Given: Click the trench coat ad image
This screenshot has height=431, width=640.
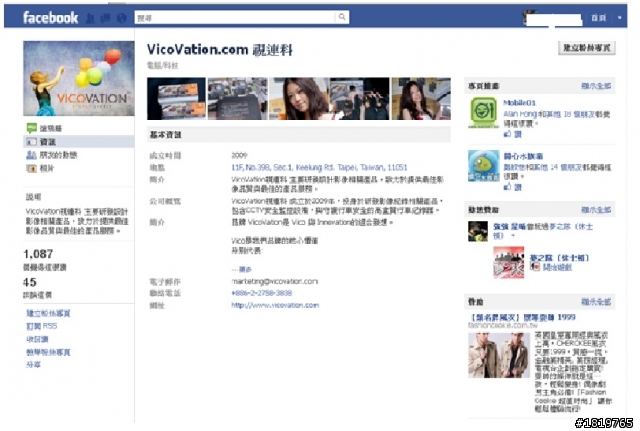Looking at the screenshot, I should [499, 355].
